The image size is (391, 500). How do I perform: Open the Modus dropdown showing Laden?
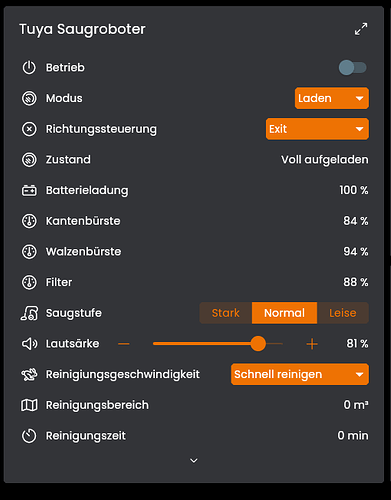332,98
